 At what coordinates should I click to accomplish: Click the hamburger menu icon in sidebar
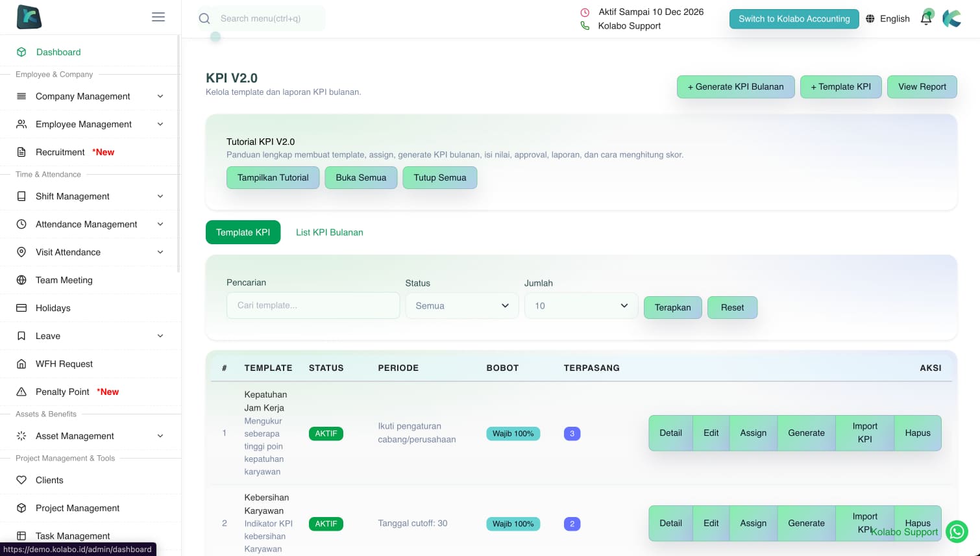(x=158, y=18)
